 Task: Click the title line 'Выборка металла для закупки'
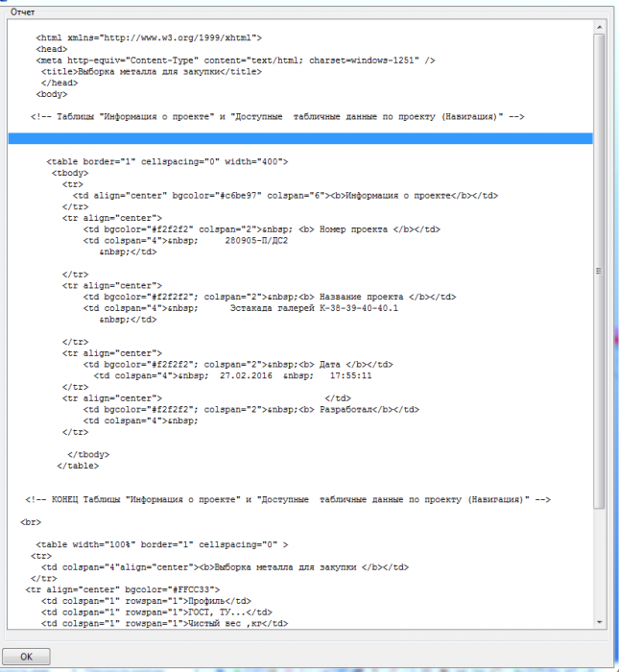(x=152, y=72)
